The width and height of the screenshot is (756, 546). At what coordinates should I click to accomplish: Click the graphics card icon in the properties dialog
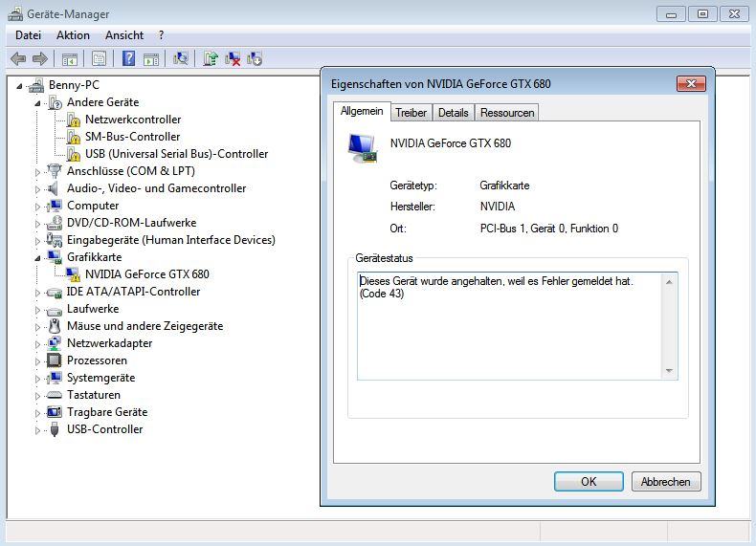362,148
